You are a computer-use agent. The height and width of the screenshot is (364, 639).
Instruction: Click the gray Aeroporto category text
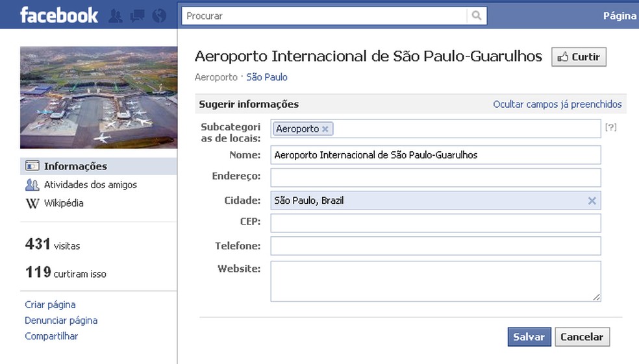click(216, 77)
